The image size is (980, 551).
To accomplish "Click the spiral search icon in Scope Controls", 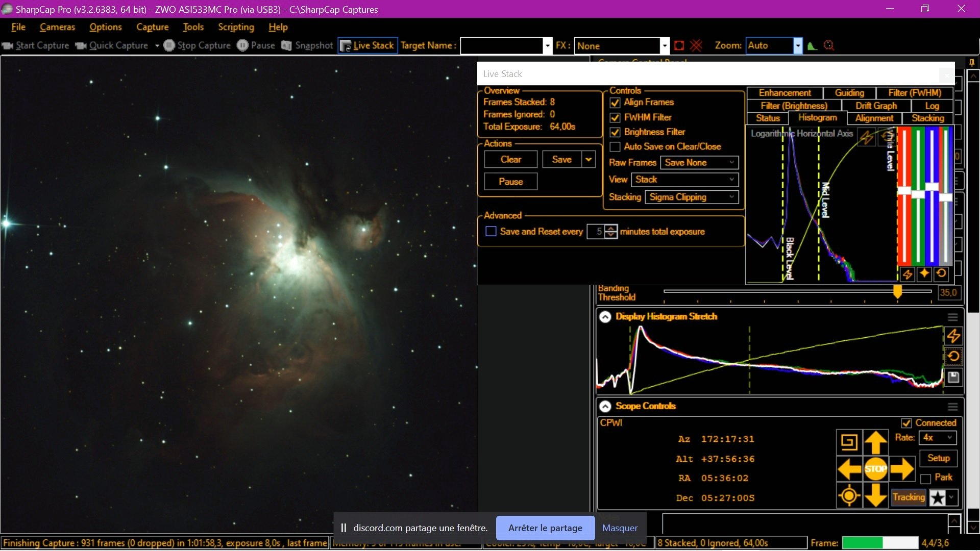I will coord(849,442).
